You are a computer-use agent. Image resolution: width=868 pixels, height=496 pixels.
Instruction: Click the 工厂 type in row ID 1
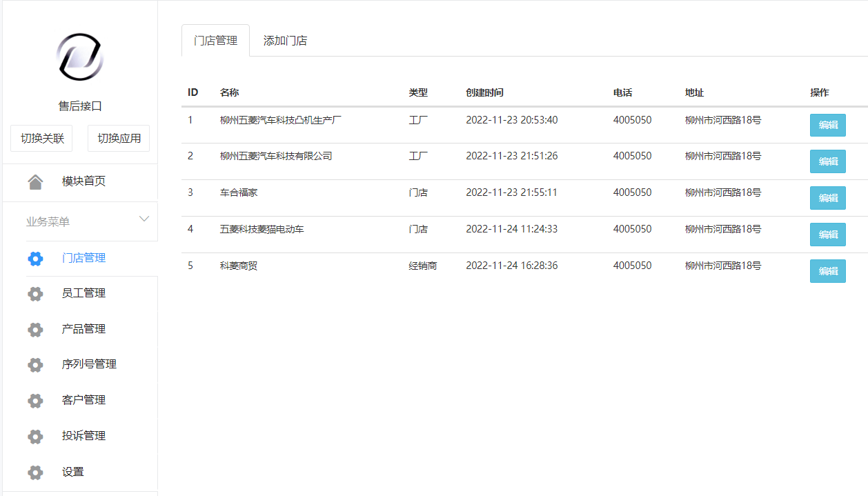(x=418, y=120)
